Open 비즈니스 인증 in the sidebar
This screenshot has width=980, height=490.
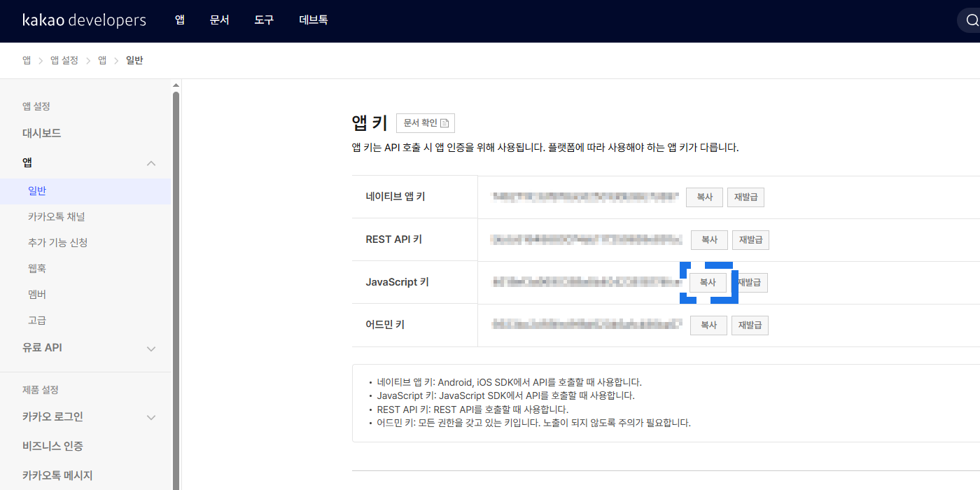pyautogui.click(x=52, y=446)
